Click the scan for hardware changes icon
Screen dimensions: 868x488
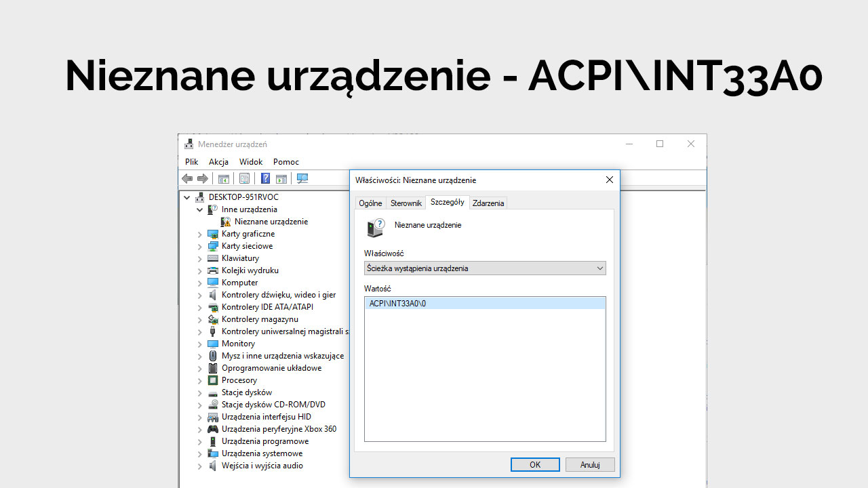pos(302,179)
